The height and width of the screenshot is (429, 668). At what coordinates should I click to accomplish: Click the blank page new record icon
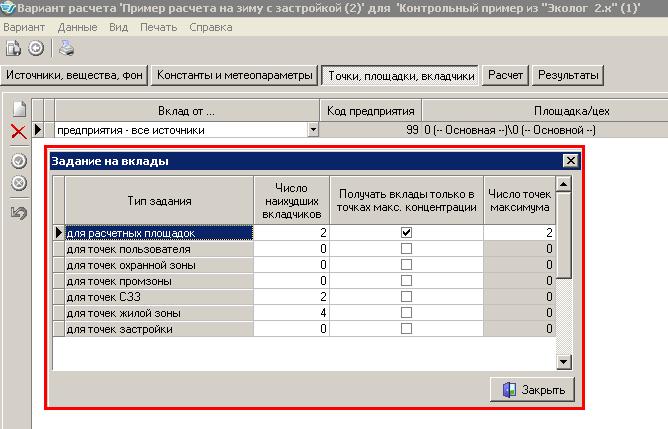pyautogui.click(x=18, y=109)
